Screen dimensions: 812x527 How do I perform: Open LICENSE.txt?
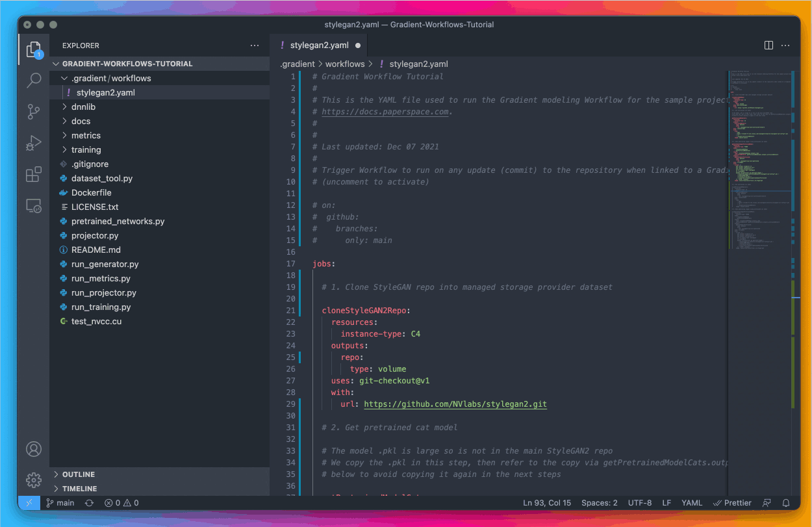160,207
